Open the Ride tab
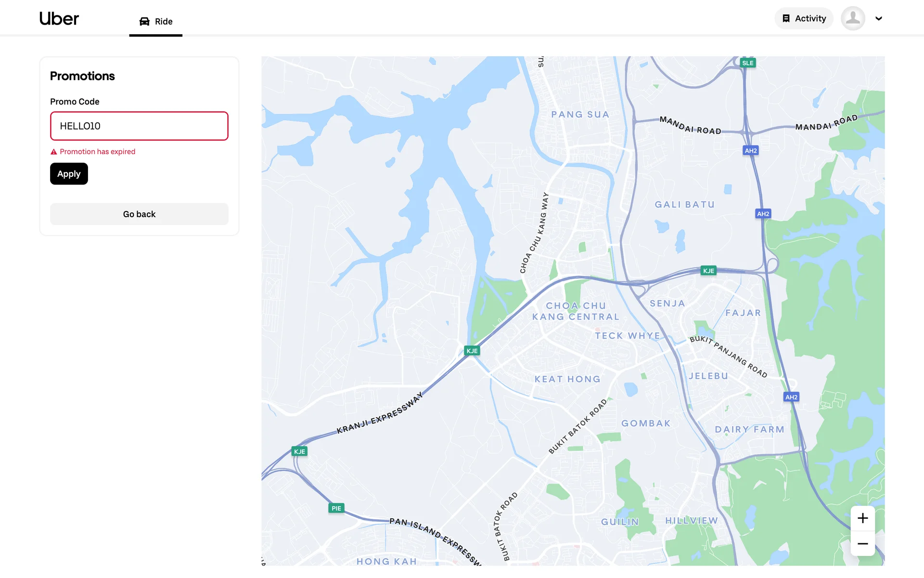 point(156,21)
